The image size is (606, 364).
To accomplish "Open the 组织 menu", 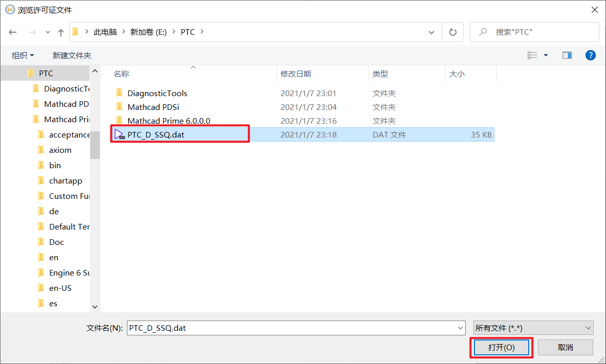I will 23,55.
